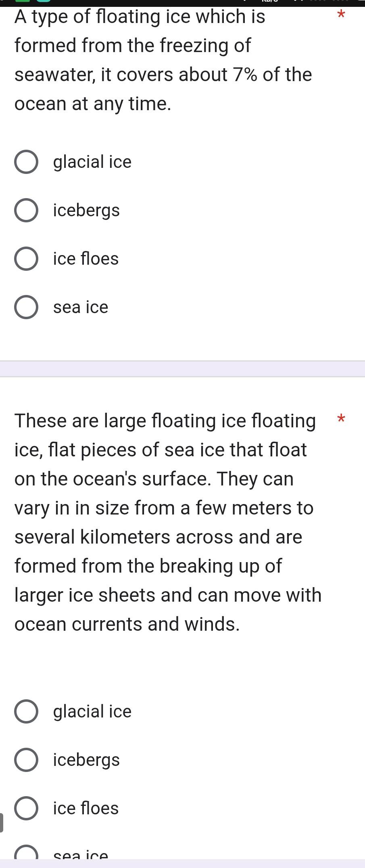Pick "ice floes" radio in second question

pos(26,808)
